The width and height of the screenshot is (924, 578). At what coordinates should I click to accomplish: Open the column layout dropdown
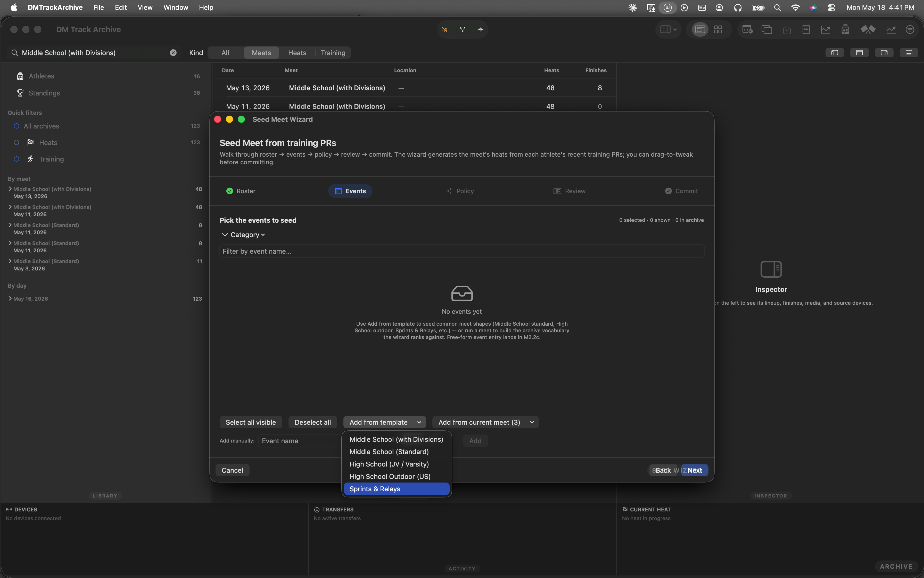click(669, 29)
